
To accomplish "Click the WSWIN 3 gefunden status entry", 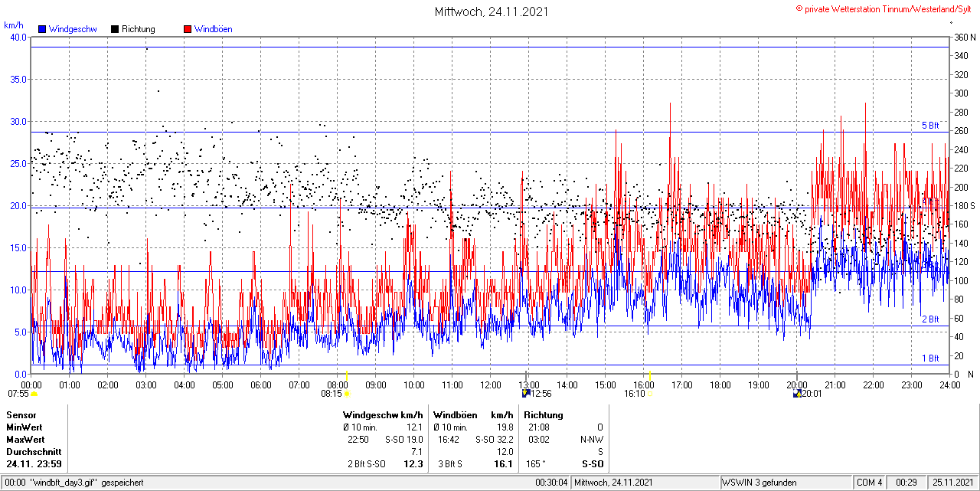I will [759, 483].
